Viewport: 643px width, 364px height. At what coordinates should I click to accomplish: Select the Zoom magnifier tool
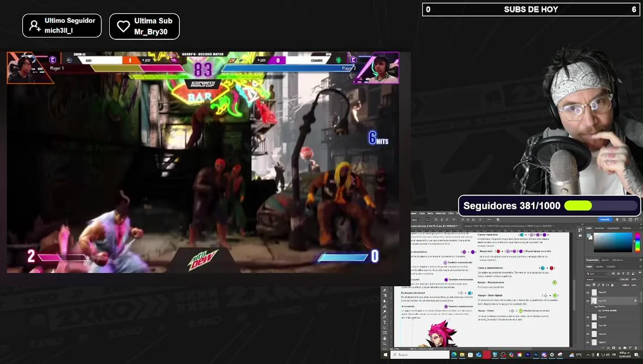coord(384,344)
